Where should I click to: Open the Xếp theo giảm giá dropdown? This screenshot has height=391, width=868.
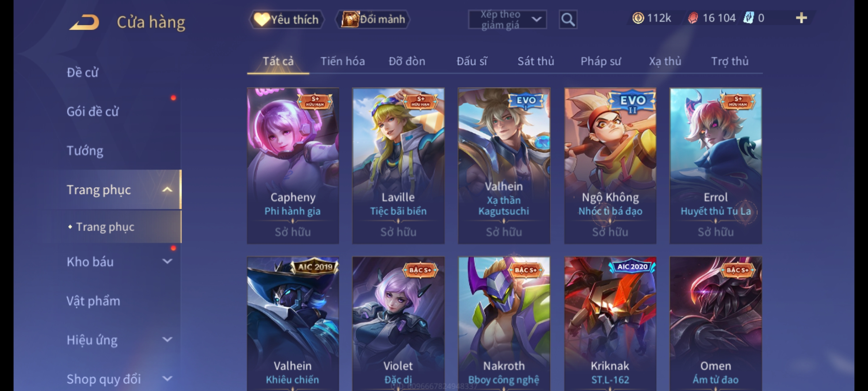[507, 20]
